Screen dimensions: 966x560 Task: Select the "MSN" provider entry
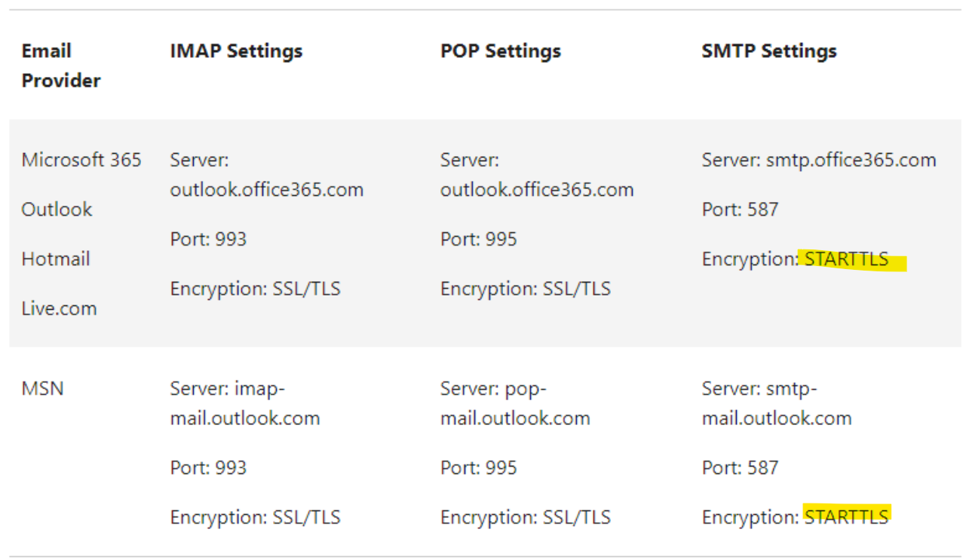(x=42, y=389)
